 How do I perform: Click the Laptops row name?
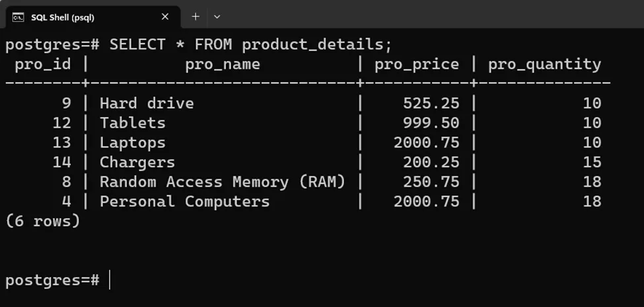[133, 143]
